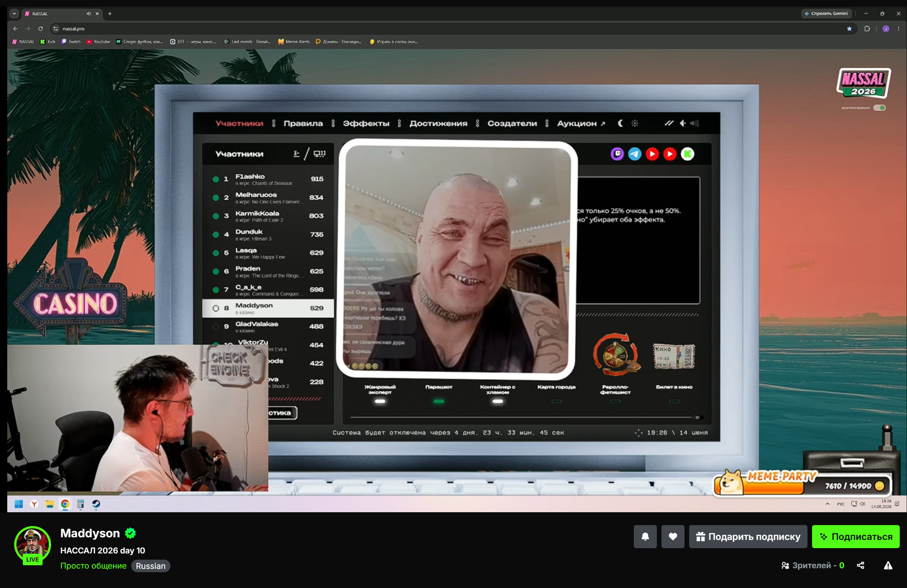Select Melharucos participant row
The width and height of the screenshot is (907, 588).
(x=268, y=198)
